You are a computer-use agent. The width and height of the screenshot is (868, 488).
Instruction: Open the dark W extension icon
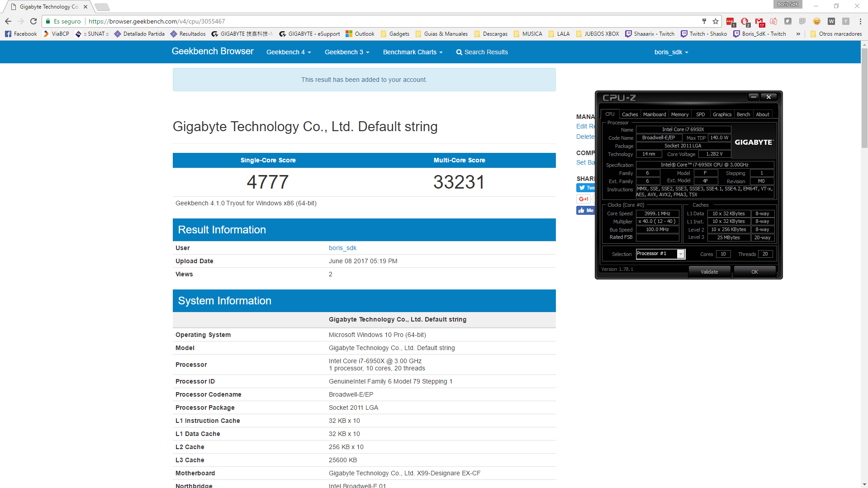click(x=831, y=21)
